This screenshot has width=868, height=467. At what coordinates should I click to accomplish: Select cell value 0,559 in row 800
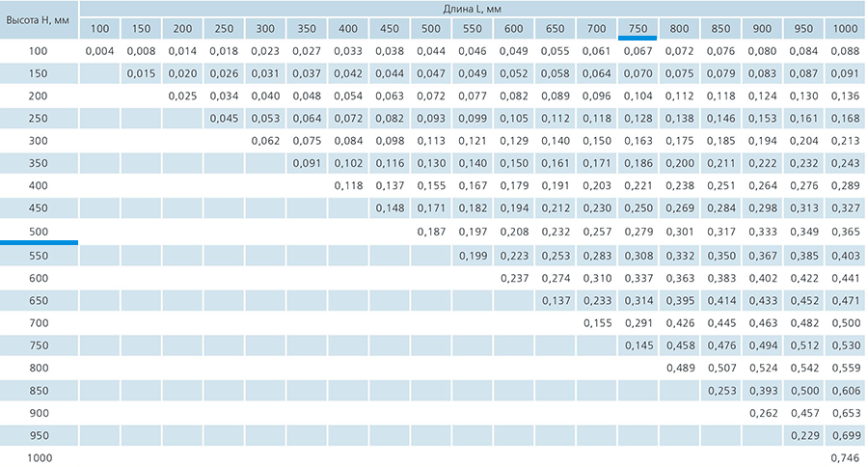click(x=845, y=368)
